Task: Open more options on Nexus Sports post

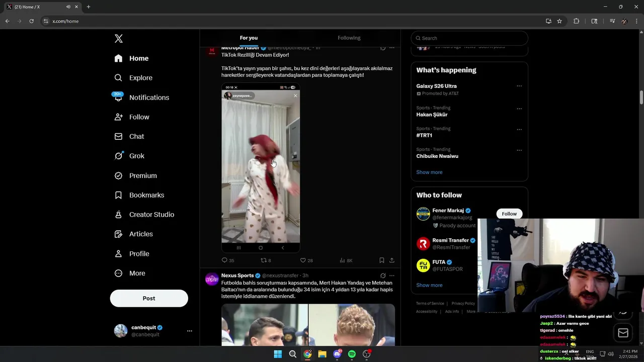Action: point(392,276)
